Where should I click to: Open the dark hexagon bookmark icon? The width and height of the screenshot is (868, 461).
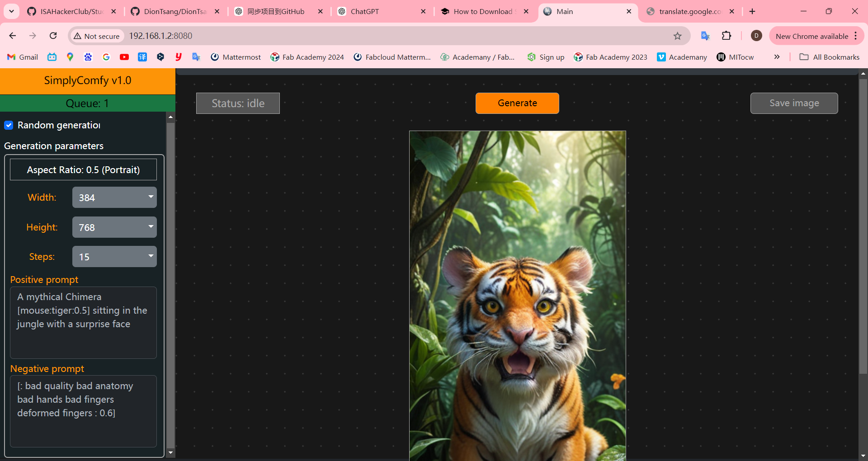(160, 57)
